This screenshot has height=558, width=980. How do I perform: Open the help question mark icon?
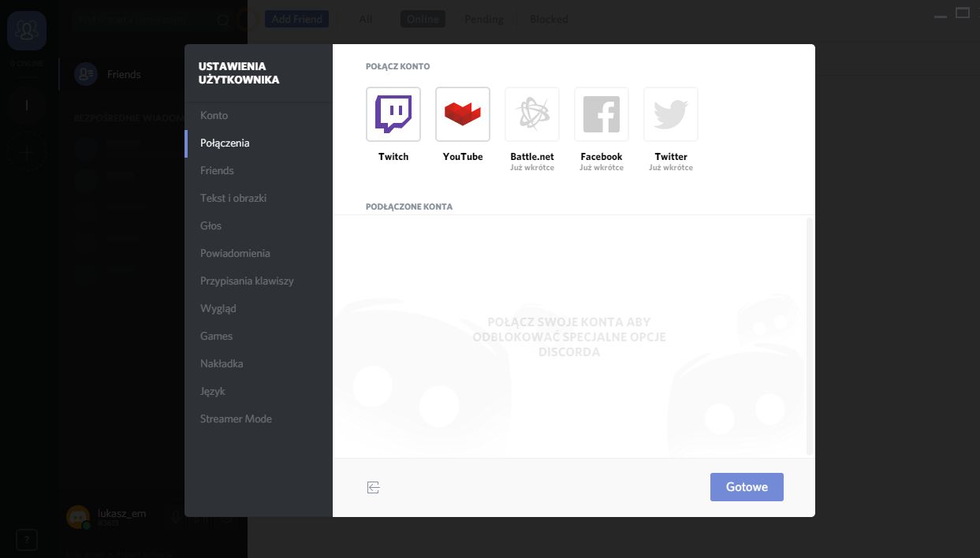[27, 540]
